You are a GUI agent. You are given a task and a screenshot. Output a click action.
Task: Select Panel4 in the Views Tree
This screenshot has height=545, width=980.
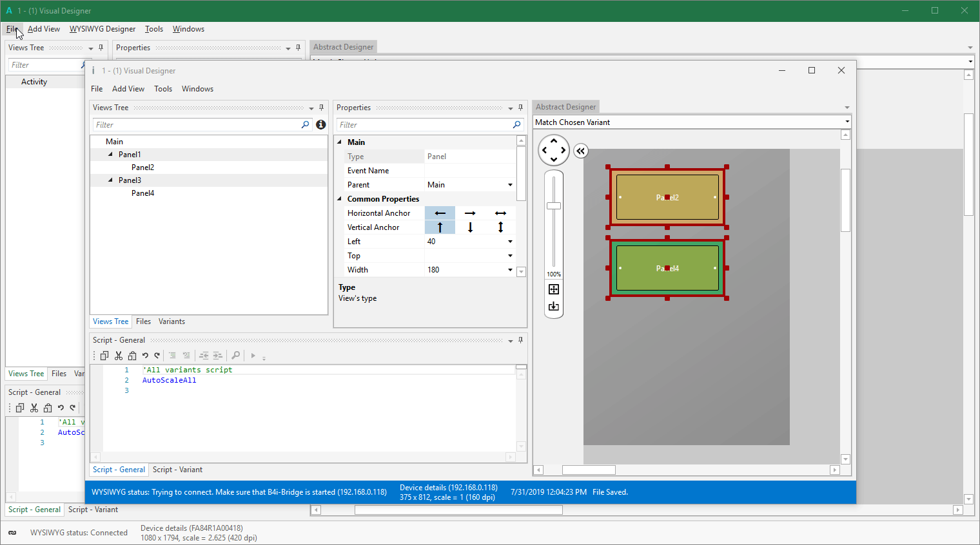click(142, 193)
